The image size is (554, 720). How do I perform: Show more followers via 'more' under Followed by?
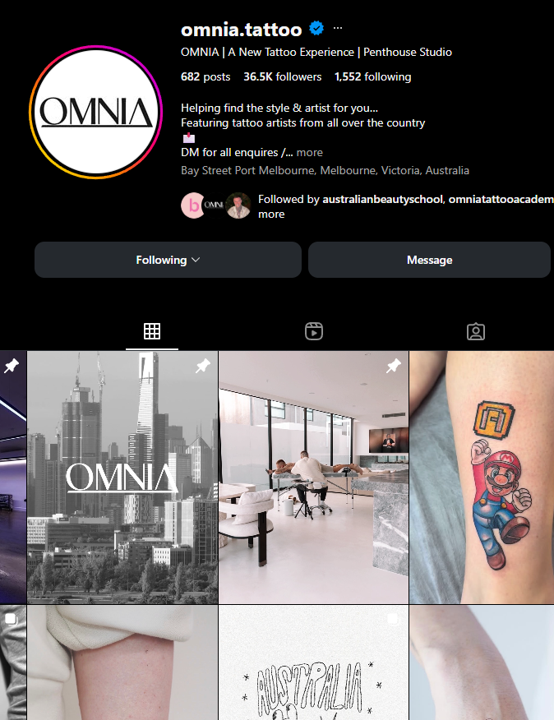[x=271, y=214]
